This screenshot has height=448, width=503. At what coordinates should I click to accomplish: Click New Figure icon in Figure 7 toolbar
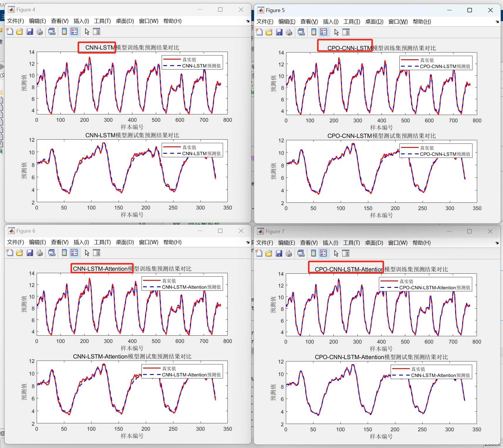[259, 253]
